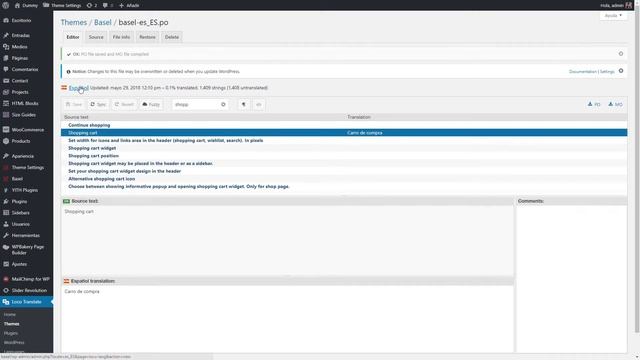Viewport: 640px width, 360px height.
Task: Switch to the Editor tab
Action: pyautogui.click(x=73, y=37)
